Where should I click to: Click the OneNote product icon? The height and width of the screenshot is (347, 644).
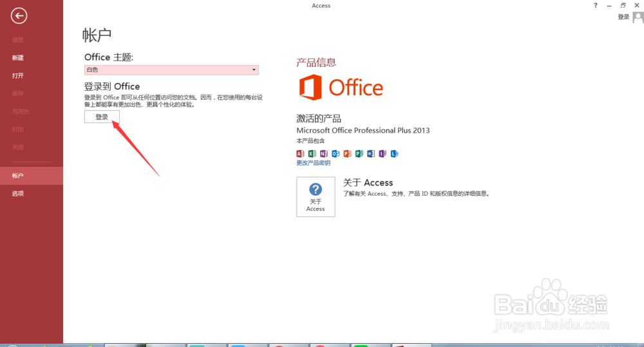point(324,154)
